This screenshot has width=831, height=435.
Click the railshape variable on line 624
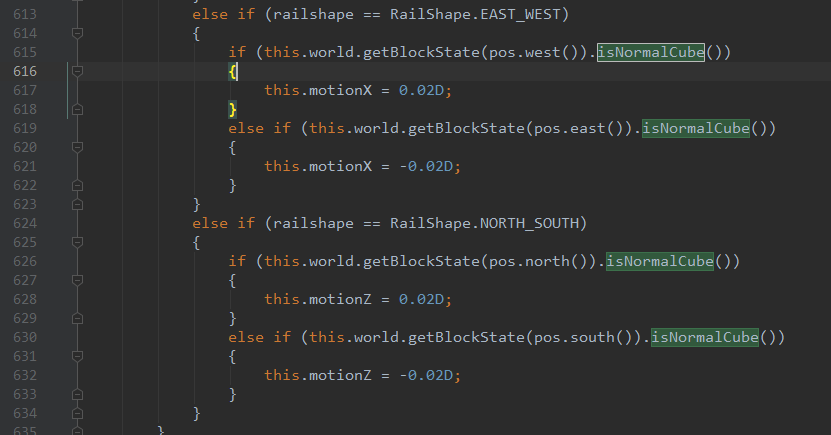[x=313, y=223]
